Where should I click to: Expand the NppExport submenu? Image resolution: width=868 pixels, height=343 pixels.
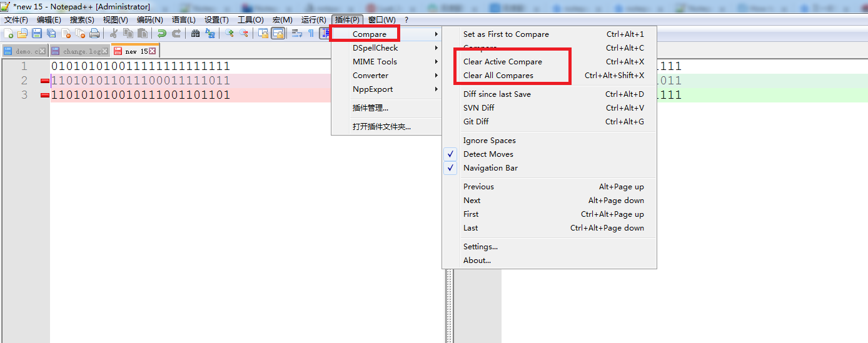pyautogui.click(x=386, y=89)
